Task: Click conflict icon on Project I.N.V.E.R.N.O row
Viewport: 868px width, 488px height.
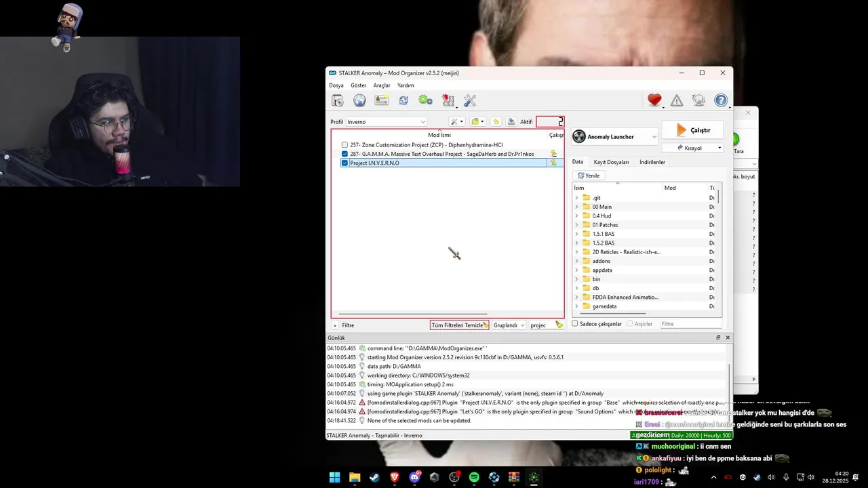Action: click(x=553, y=163)
